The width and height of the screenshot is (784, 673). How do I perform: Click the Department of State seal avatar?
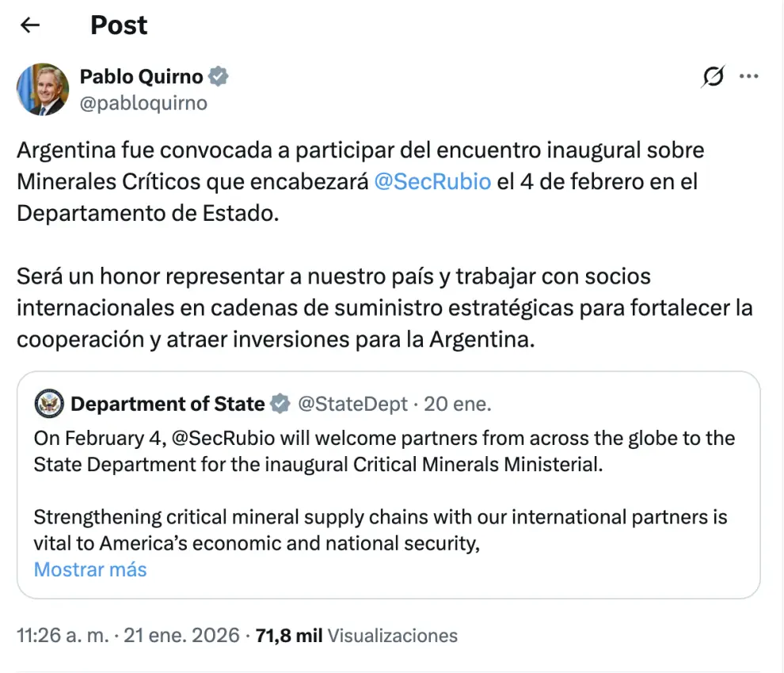click(x=49, y=405)
